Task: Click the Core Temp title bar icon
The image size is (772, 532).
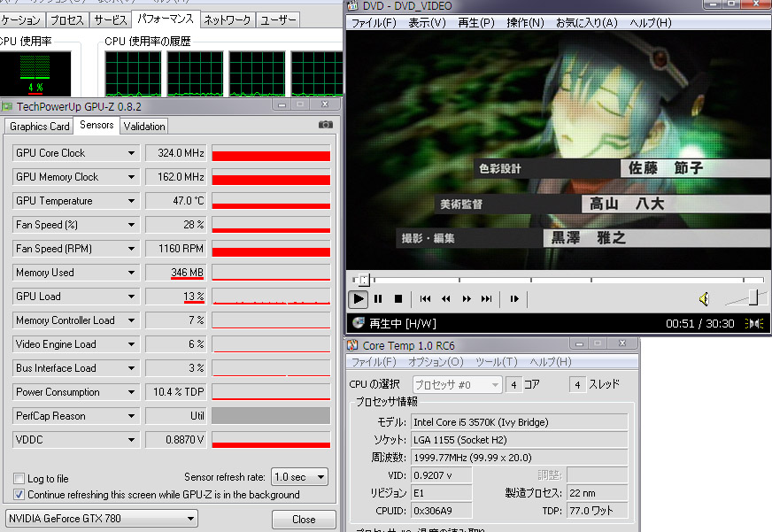Action: (352, 345)
